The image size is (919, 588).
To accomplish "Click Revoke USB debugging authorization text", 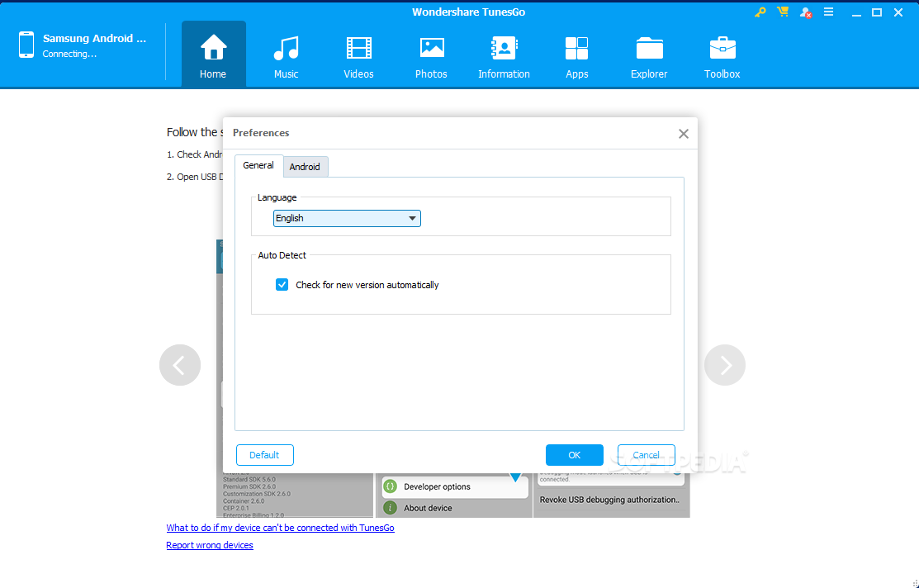I will (609, 500).
